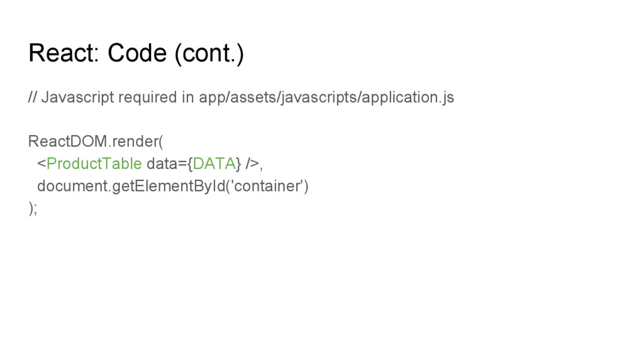This screenshot has width=644, height=362.
Task: Click (cont.) in the slide heading
Action: [x=209, y=54]
